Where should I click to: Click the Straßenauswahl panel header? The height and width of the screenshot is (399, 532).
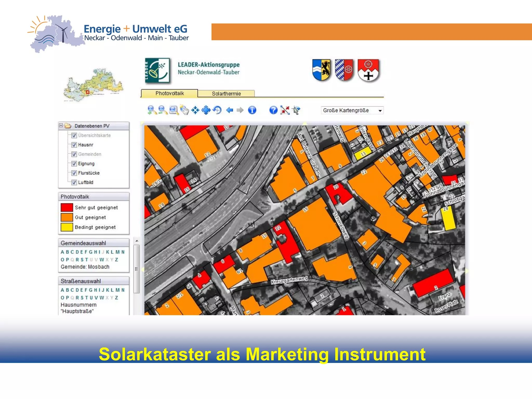pyautogui.click(x=94, y=281)
